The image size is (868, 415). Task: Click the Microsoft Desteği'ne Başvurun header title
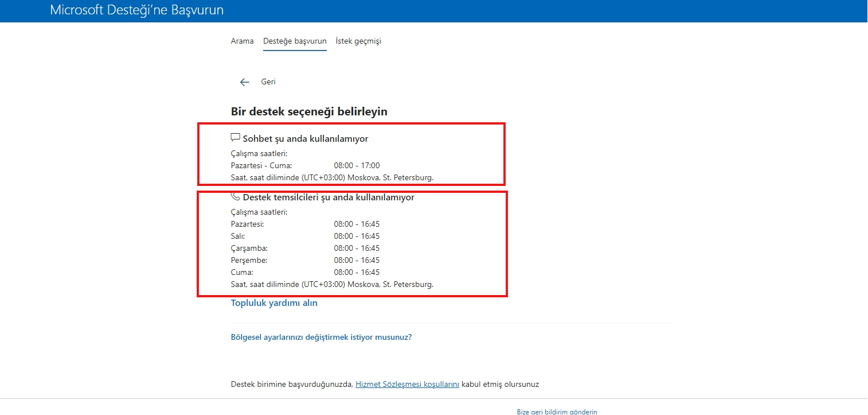pyautogui.click(x=137, y=10)
